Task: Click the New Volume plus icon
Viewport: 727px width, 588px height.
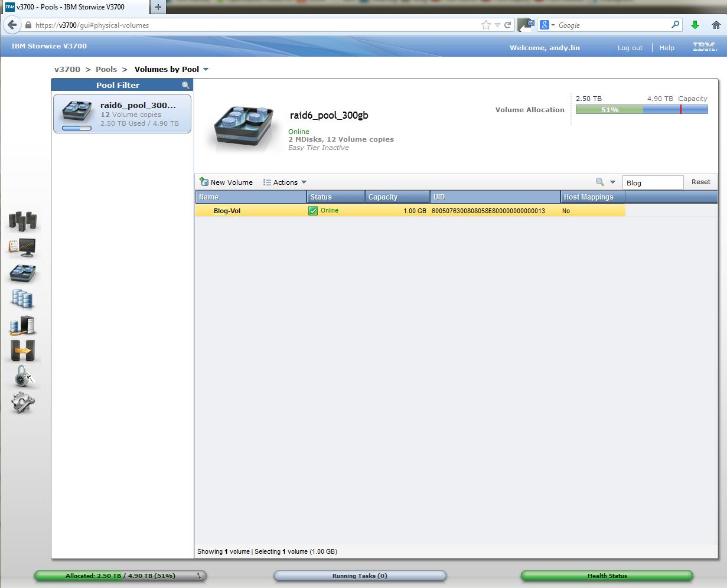Action: tap(204, 182)
